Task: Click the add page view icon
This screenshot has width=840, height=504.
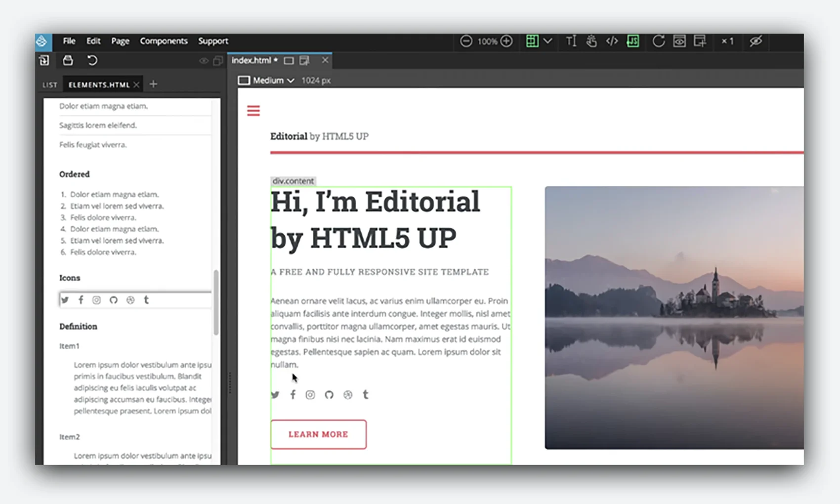Action: click(700, 41)
